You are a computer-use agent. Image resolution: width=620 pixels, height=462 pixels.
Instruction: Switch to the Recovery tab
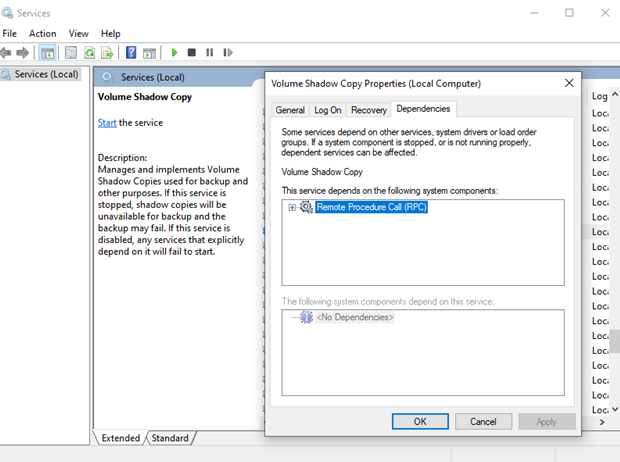coord(369,110)
